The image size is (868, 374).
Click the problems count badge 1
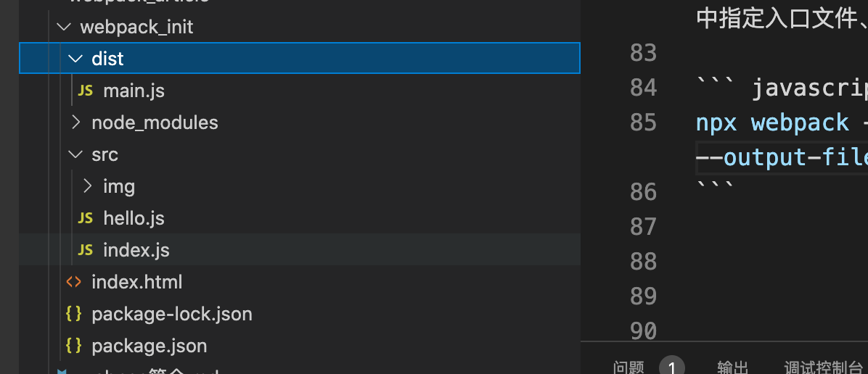point(672,366)
